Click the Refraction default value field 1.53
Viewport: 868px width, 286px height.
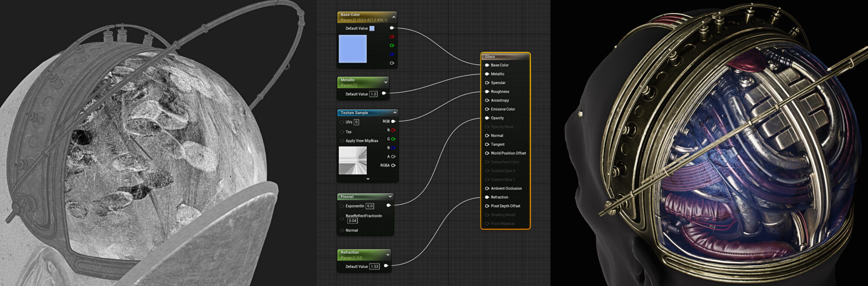[374, 266]
